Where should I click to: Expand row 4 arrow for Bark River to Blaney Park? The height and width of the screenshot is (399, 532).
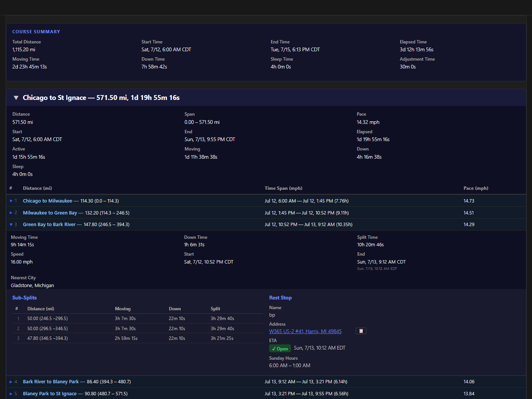click(x=11, y=382)
